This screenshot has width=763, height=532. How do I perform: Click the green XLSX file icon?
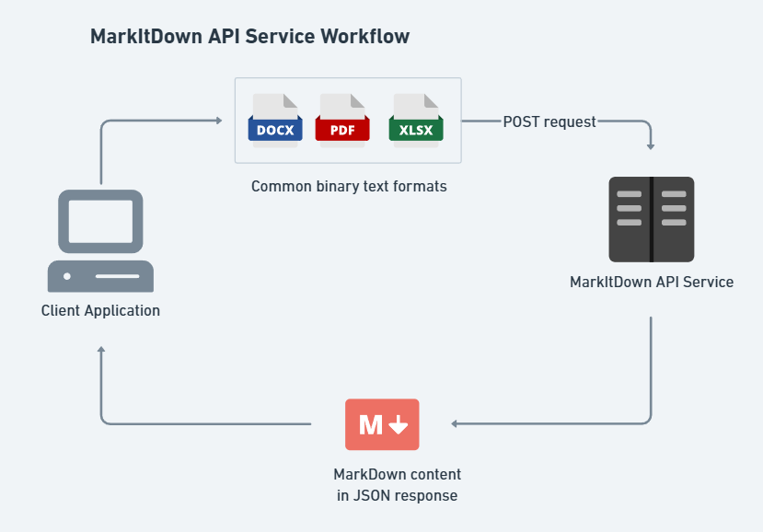point(416,121)
